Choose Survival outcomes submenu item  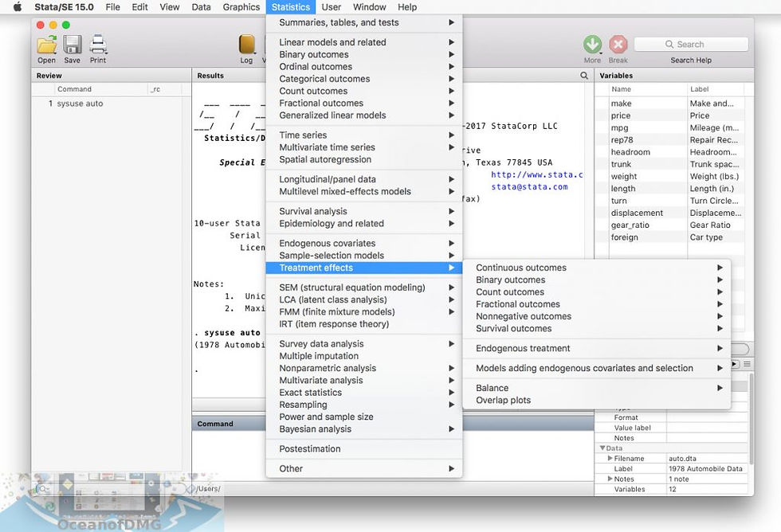tap(597, 328)
